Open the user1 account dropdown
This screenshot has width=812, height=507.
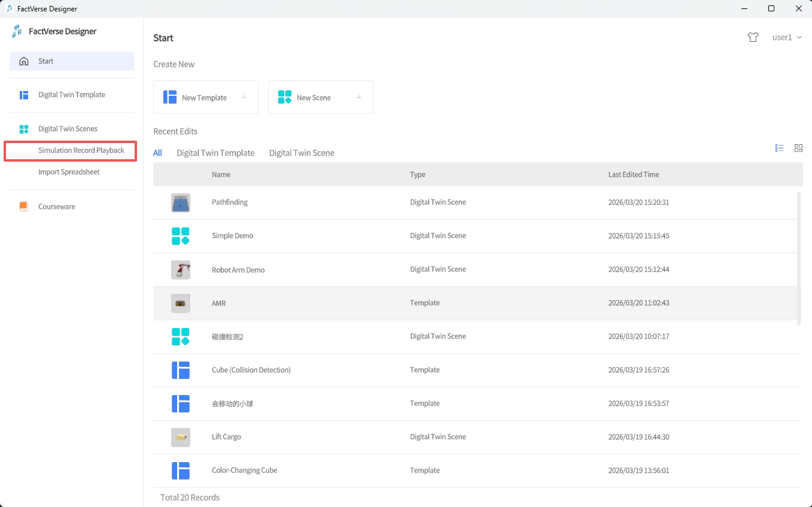(x=786, y=37)
